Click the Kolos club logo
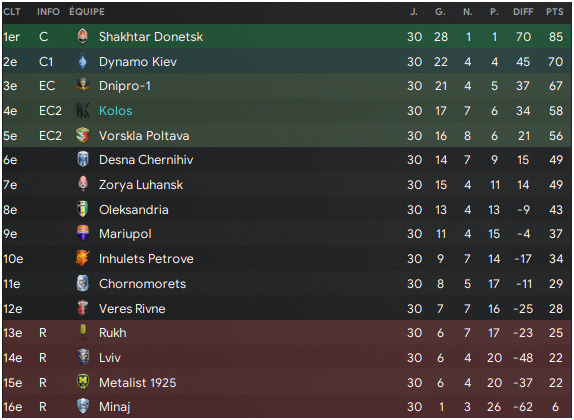 coord(83,111)
